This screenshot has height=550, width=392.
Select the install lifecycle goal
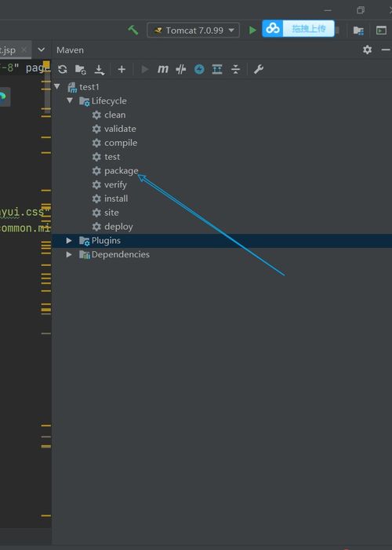116,199
